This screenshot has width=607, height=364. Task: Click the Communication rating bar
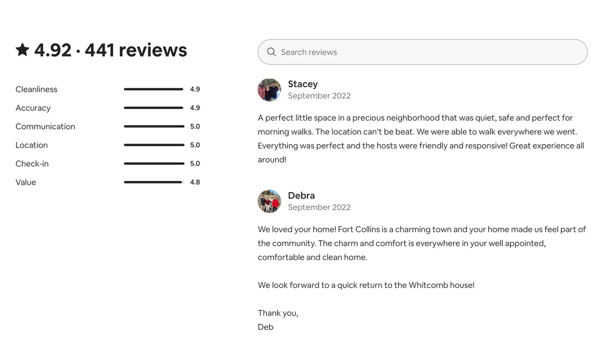point(154,126)
